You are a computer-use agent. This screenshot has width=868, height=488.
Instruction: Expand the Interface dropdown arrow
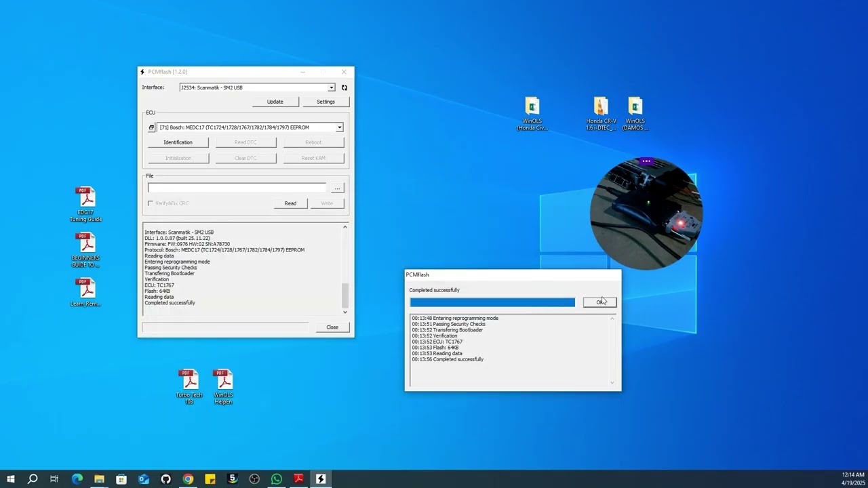(x=331, y=87)
